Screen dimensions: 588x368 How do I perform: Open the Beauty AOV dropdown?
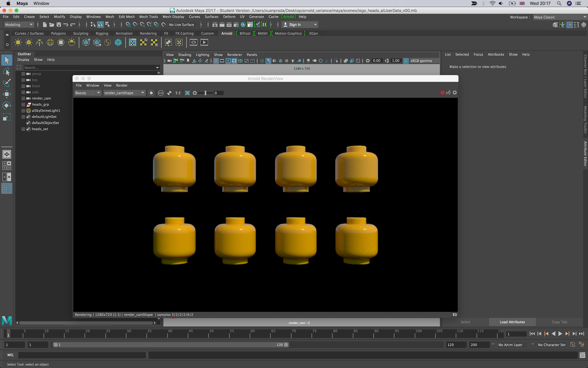(x=88, y=93)
